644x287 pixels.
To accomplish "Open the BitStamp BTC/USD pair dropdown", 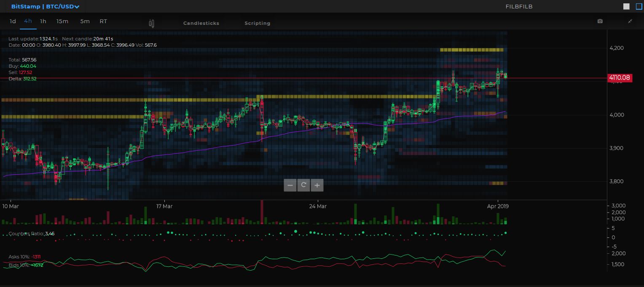I will coord(45,6).
